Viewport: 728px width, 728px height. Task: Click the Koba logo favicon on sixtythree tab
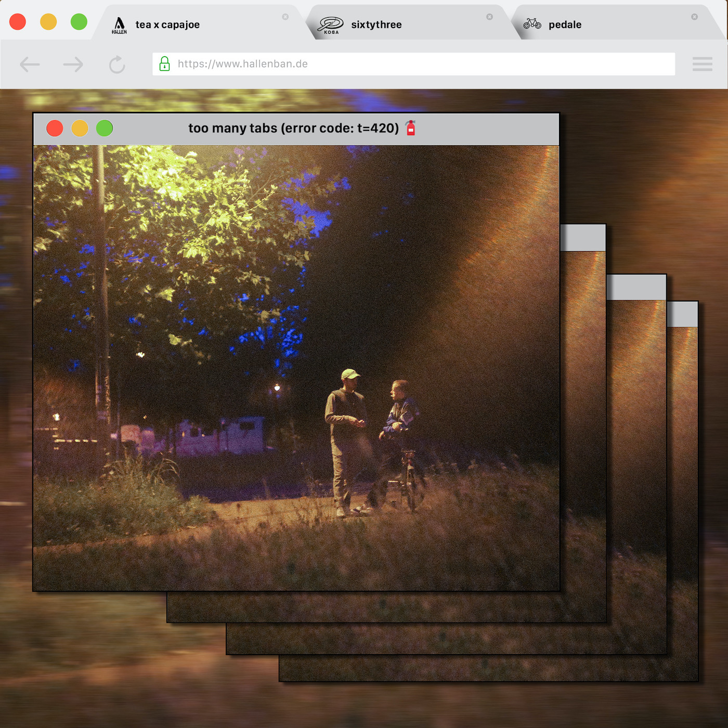point(331,25)
